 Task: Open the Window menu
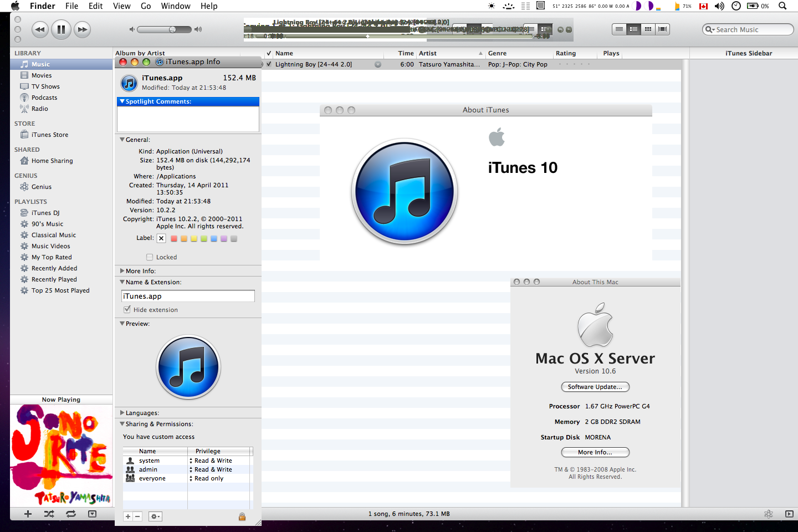coord(176,6)
